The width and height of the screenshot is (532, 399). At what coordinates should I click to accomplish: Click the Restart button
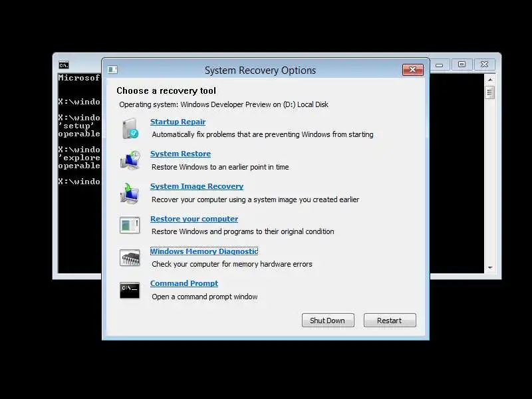point(390,321)
